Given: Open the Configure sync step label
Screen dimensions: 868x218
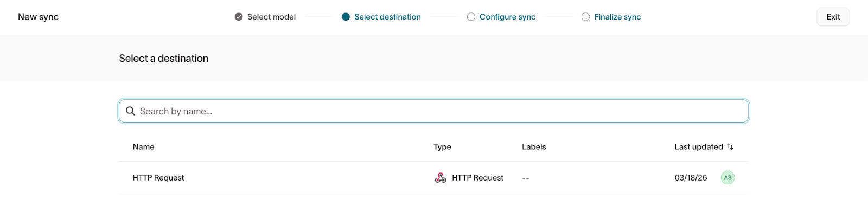Looking at the screenshot, I should [x=507, y=17].
